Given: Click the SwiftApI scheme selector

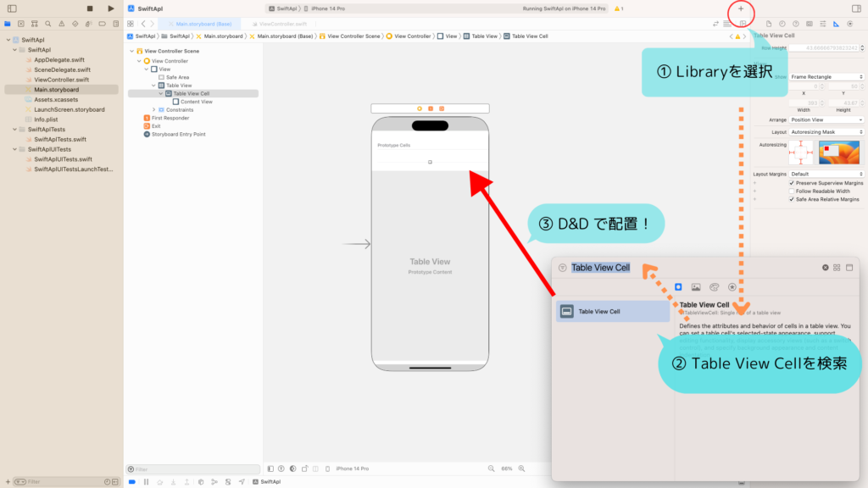Looking at the screenshot, I should pyautogui.click(x=283, y=8).
